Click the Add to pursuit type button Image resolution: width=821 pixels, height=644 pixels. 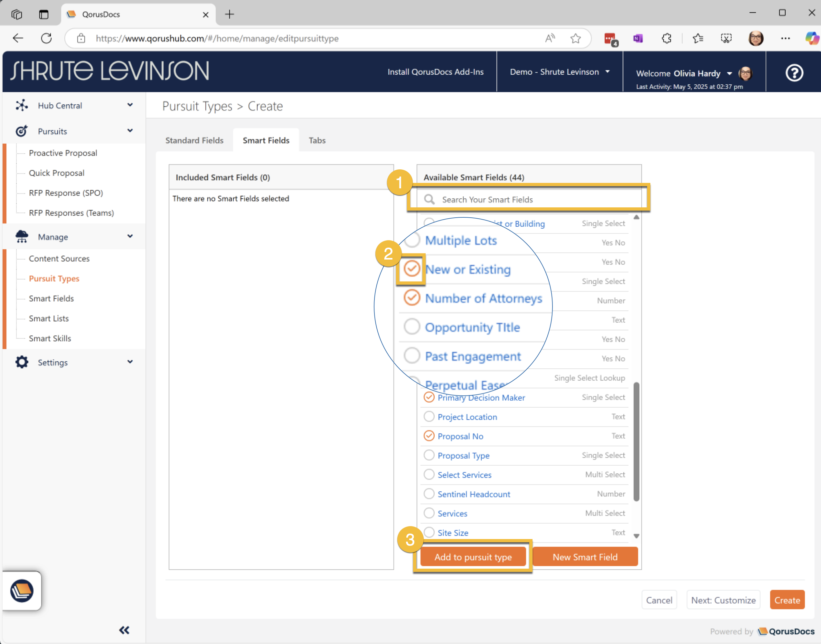(473, 557)
